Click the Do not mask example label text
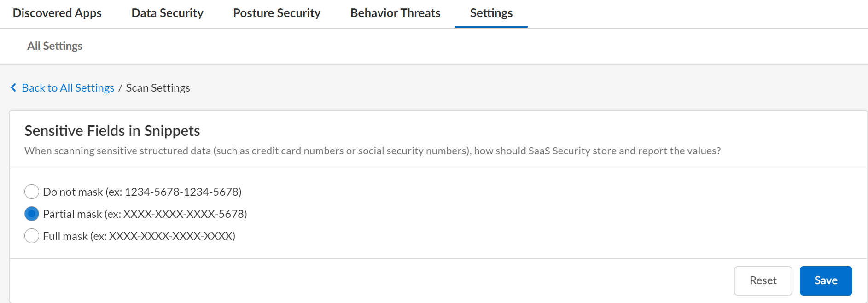 (x=142, y=192)
